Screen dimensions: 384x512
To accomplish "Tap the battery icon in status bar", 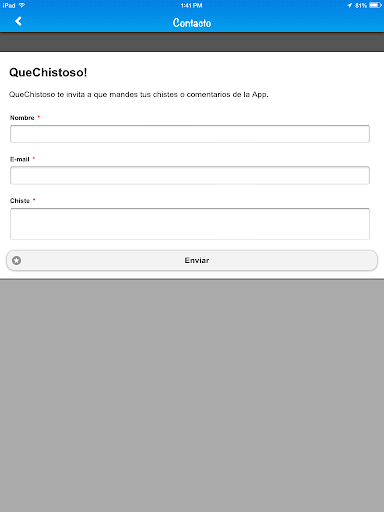I will (x=375, y=5).
